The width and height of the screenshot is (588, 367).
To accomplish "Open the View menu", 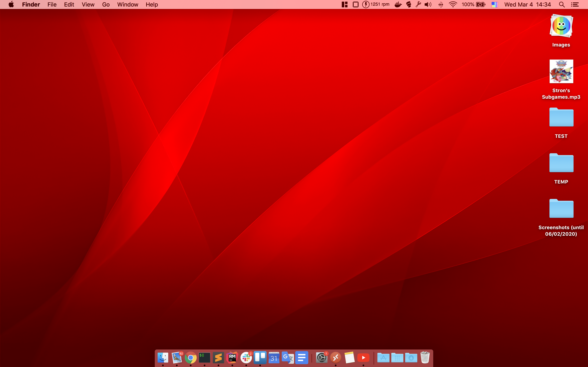I will pyautogui.click(x=88, y=4).
